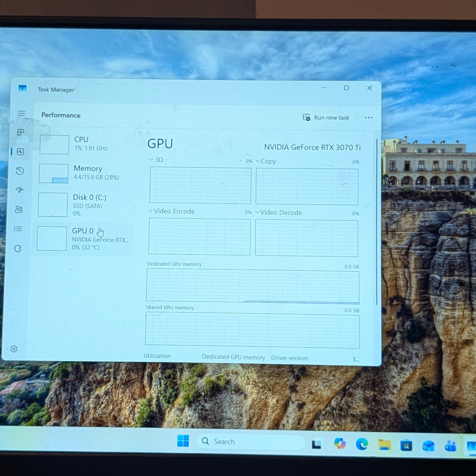Expand the Video Encode engine dropdown
The image size is (476, 476).
coord(172,211)
